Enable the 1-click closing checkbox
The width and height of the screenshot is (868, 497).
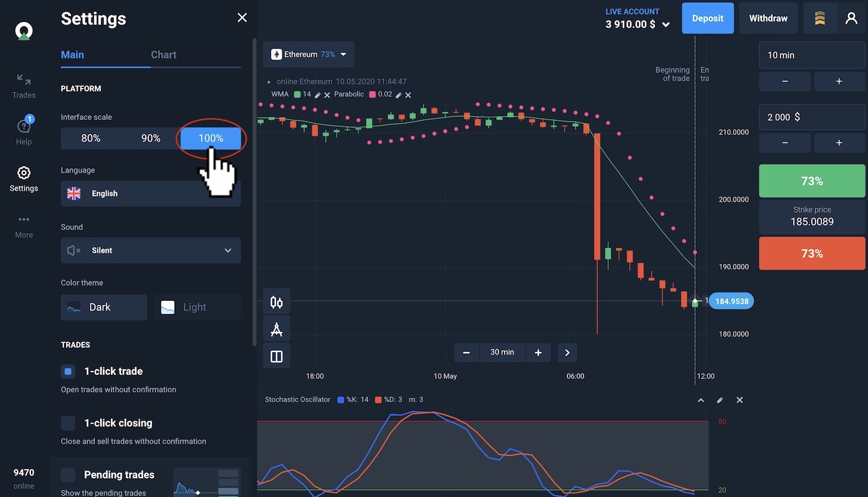[x=68, y=423]
